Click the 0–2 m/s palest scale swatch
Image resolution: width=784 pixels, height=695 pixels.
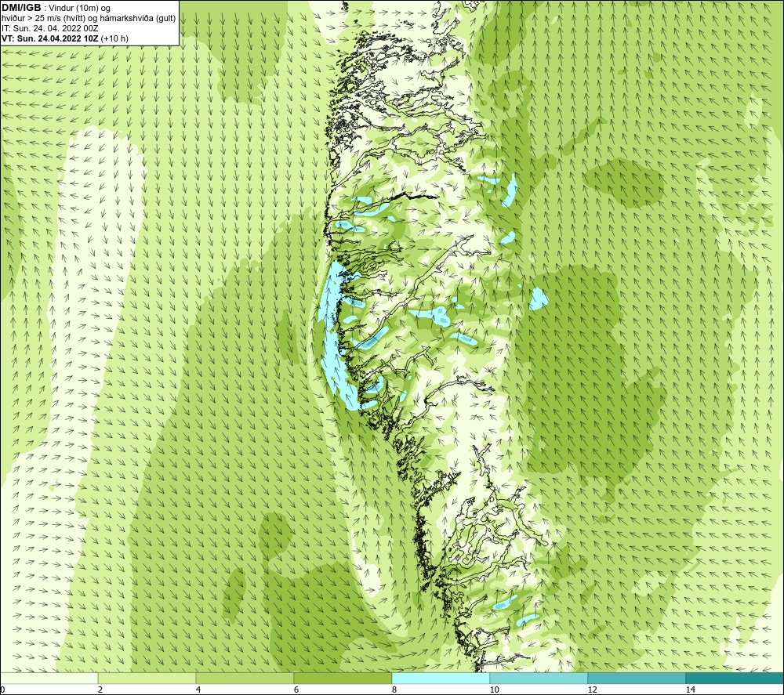[x=49, y=678]
